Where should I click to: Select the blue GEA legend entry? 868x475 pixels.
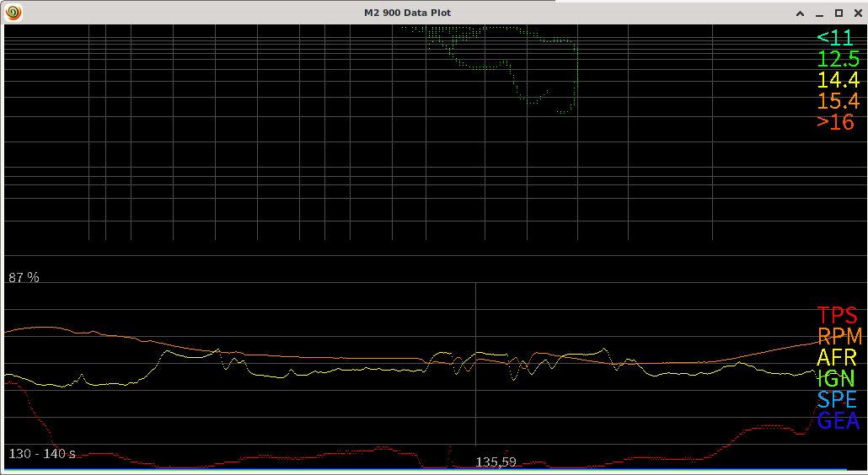click(839, 421)
